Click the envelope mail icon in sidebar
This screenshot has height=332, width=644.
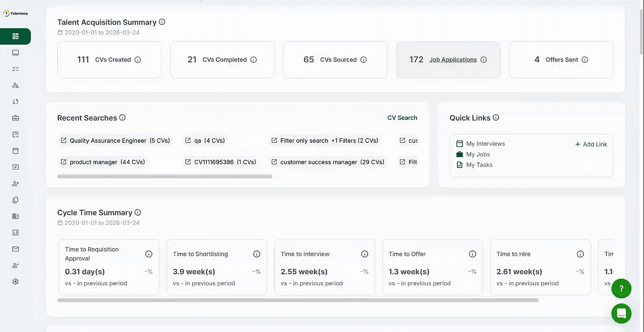click(16, 249)
